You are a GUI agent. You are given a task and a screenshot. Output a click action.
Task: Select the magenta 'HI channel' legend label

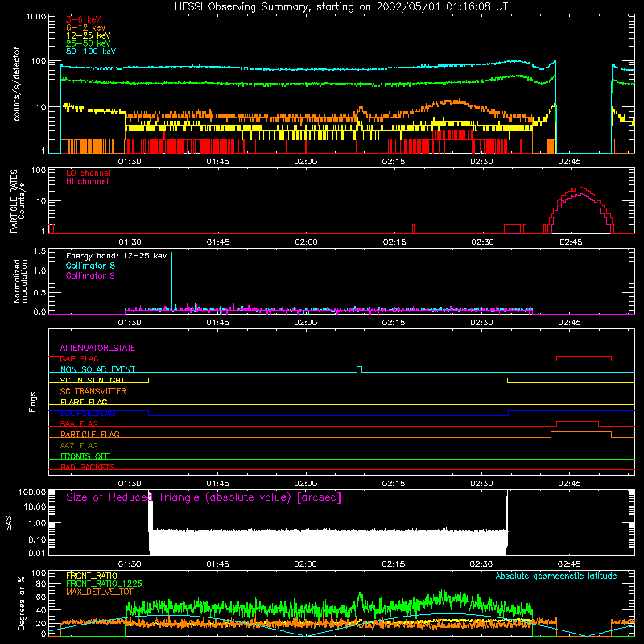(87, 181)
